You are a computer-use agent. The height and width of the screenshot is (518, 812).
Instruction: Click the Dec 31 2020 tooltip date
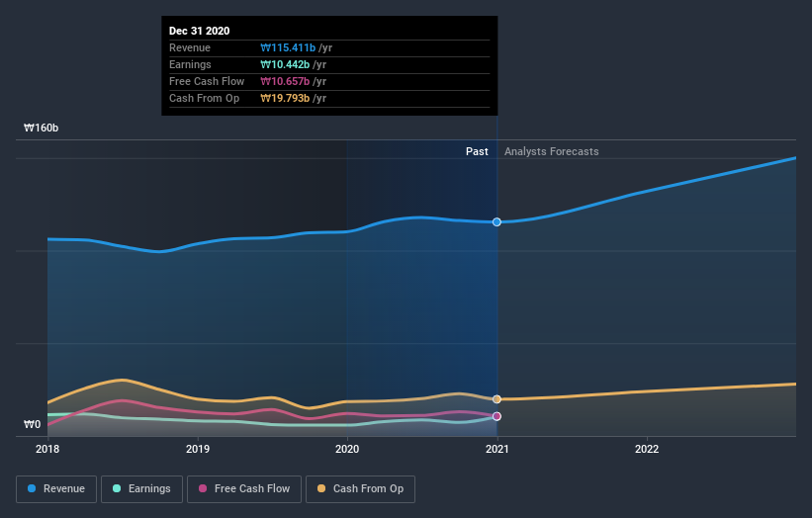[200, 31]
